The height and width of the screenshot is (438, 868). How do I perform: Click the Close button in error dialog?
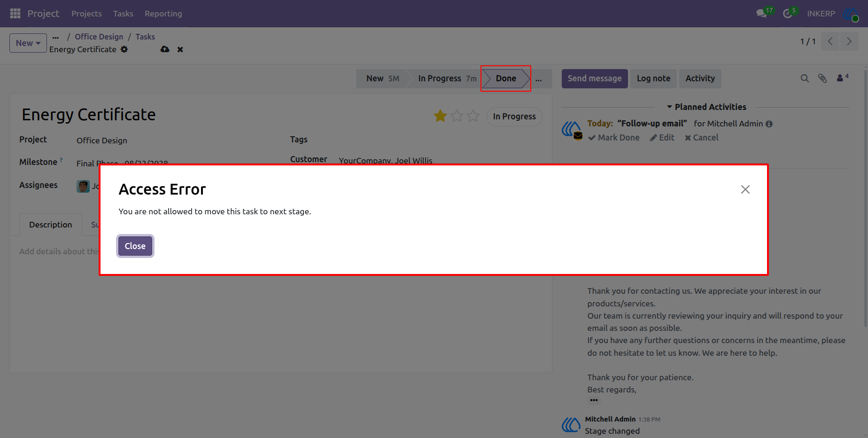[x=135, y=246]
